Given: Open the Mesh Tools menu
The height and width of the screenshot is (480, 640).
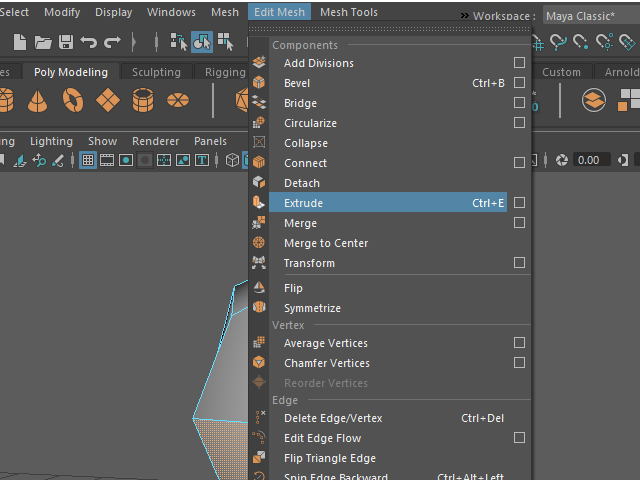Looking at the screenshot, I should [x=349, y=12].
